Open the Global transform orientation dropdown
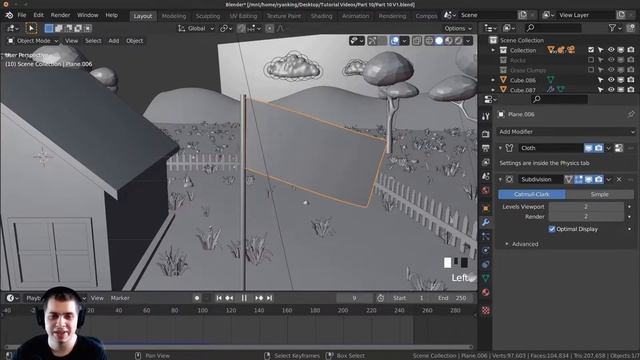Screen dimensions: 640x360 click(196, 29)
